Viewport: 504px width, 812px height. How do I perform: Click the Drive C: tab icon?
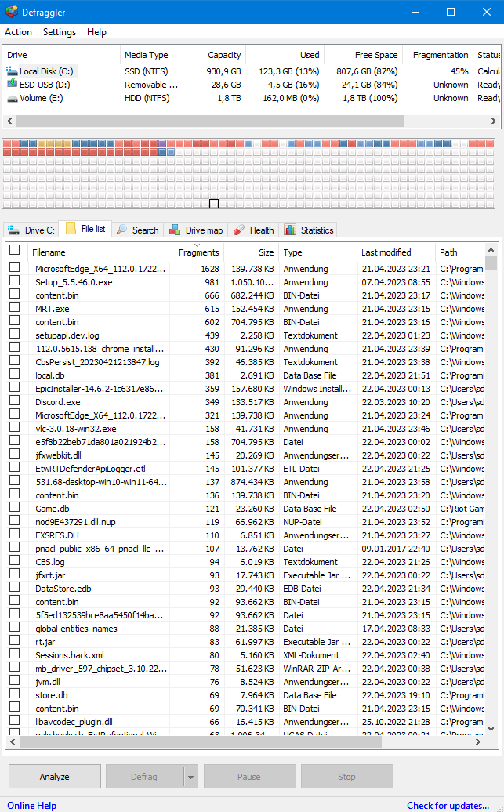(13, 230)
